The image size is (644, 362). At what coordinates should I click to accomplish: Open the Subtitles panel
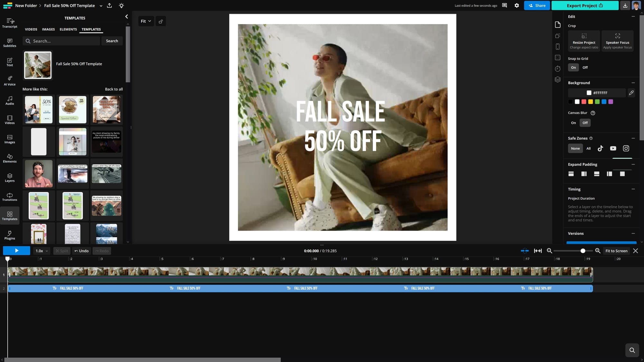(10, 43)
